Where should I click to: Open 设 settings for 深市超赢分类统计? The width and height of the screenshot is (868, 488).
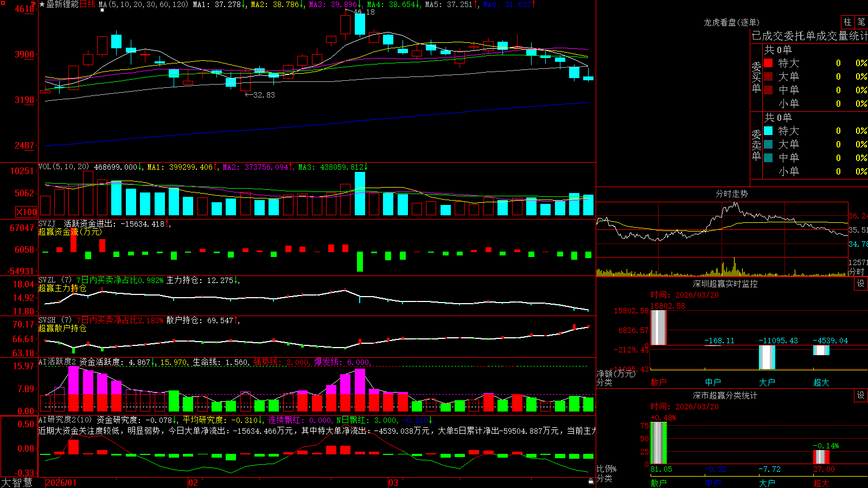861,395
